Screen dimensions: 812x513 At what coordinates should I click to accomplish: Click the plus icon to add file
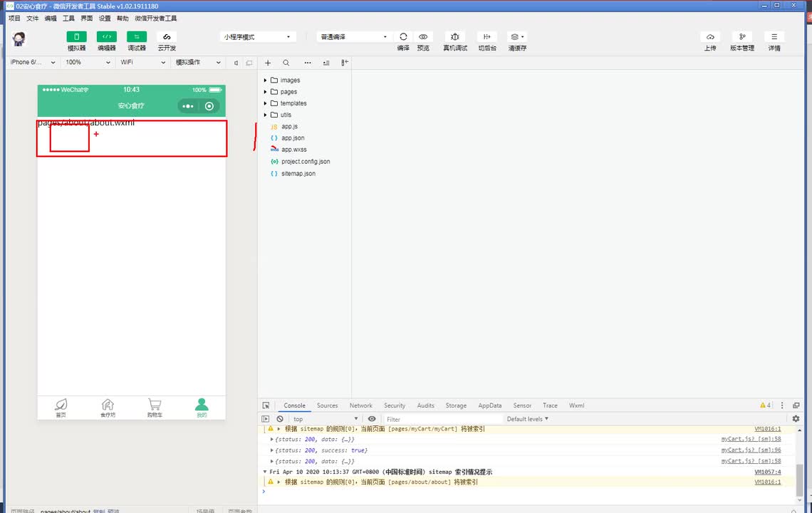[268, 63]
